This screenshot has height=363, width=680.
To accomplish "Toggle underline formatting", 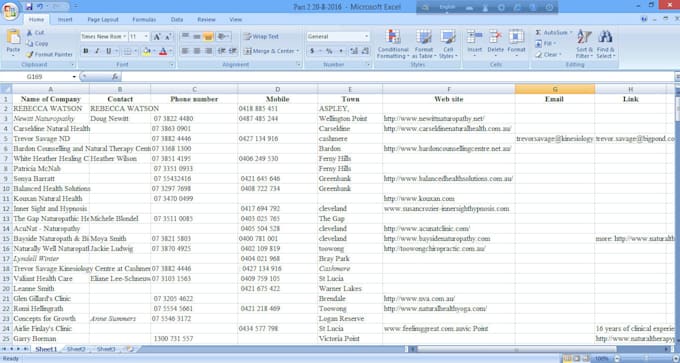I will [x=108, y=51].
